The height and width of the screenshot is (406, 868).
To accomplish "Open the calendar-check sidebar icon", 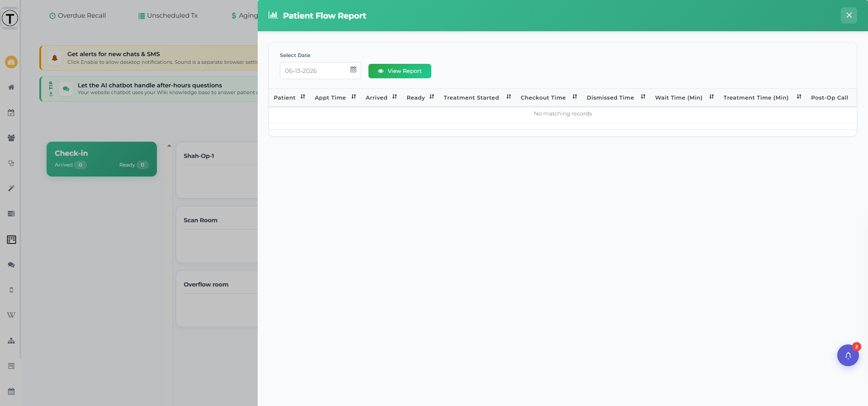I will [11, 112].
